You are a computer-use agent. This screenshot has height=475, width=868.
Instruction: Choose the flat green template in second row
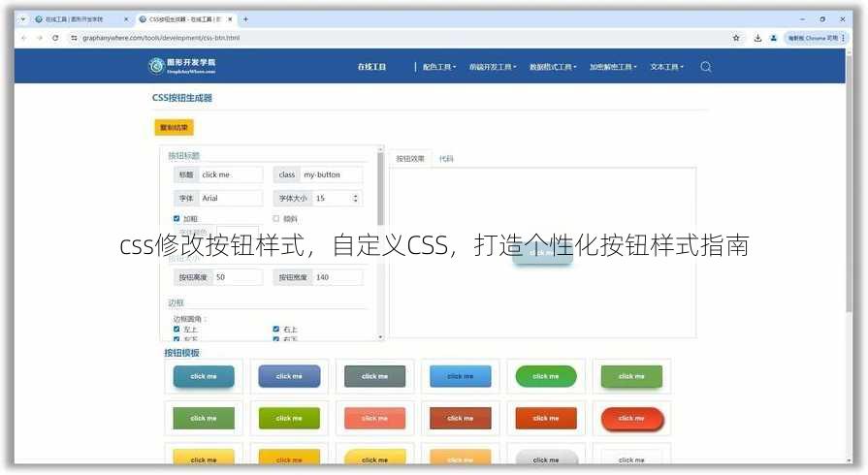204,419
